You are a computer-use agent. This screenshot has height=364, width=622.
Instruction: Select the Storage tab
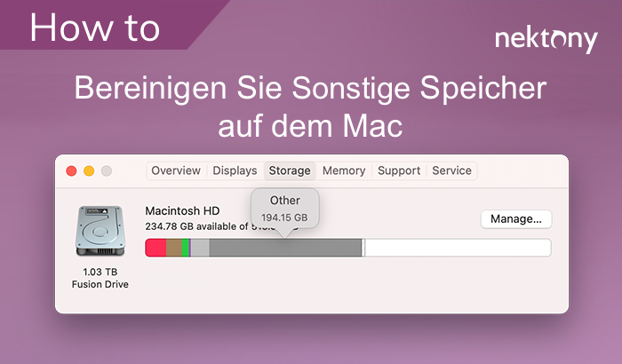(290, 170)
